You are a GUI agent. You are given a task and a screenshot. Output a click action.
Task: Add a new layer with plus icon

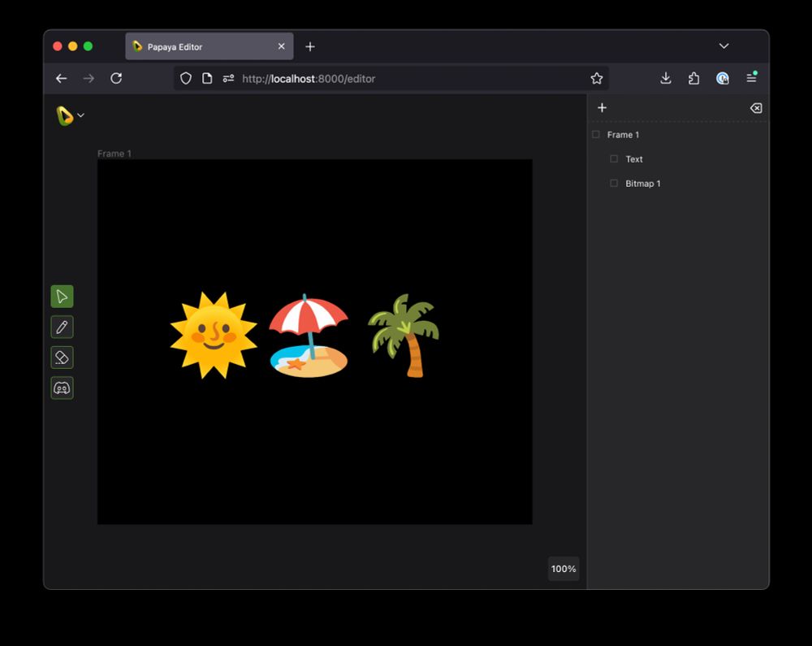coord(602,108)
